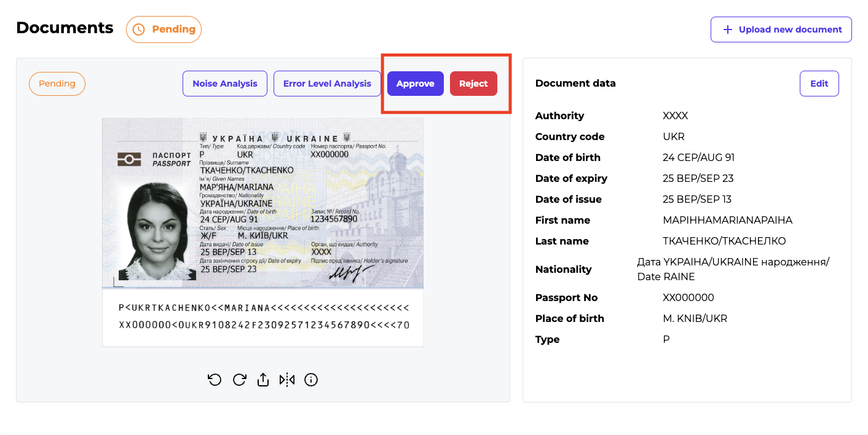The image size is (868, 435).
Task: Open Error Level Analysis
Action: (x=327, y=84)
